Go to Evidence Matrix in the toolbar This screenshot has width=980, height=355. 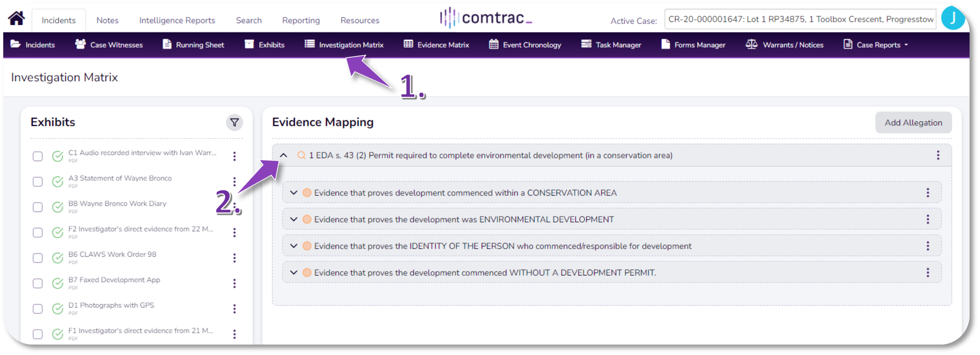[x=436, y=45]
